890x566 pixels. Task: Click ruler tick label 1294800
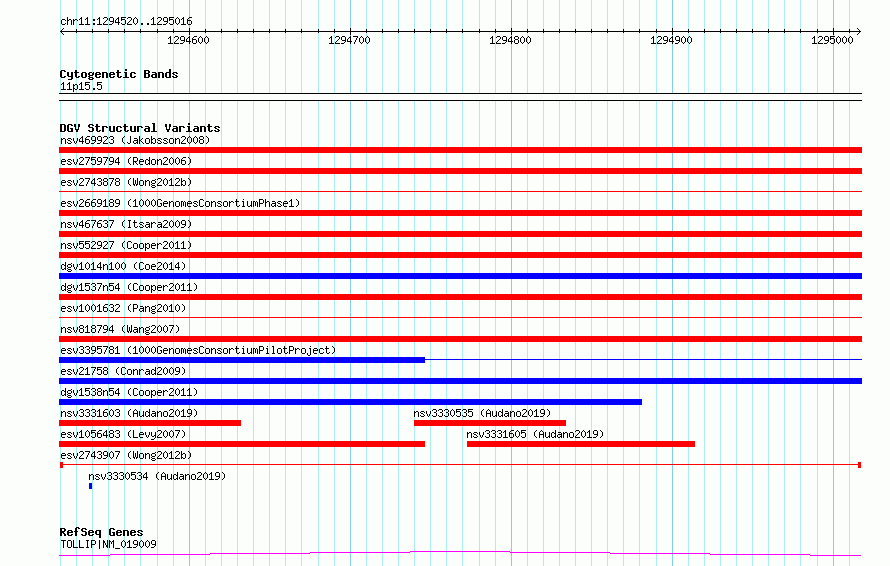click(510, 40)
